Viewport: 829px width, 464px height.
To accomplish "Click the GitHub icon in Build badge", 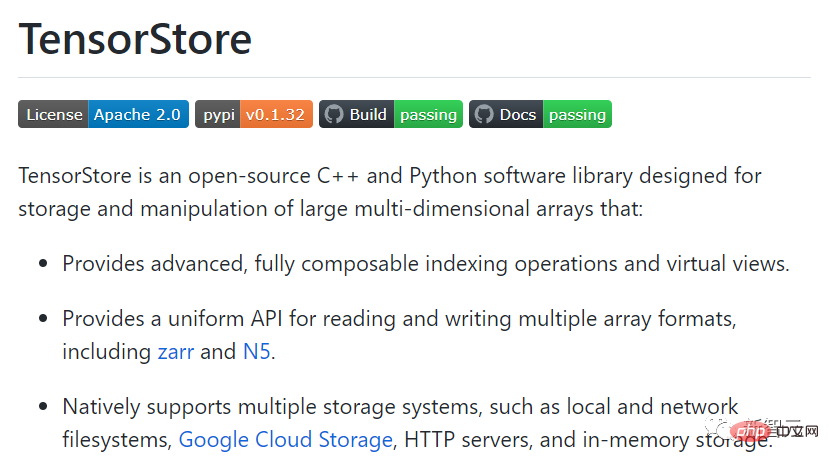I will click(x=334, y=114).
